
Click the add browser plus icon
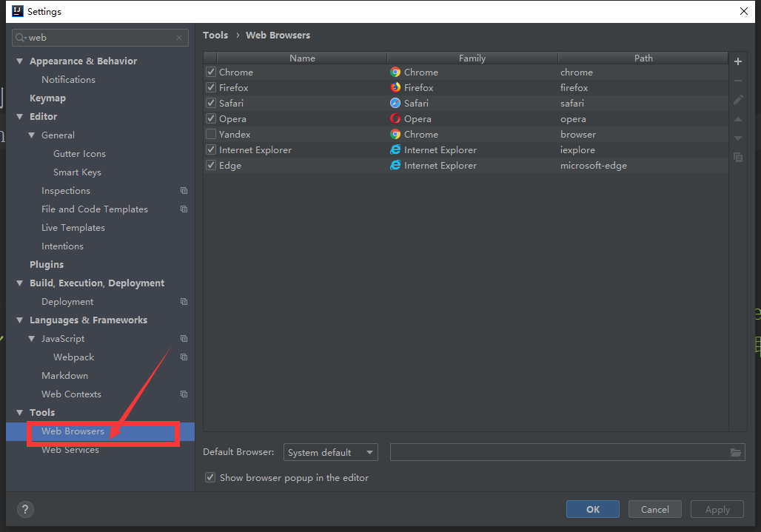coord(738,61)
